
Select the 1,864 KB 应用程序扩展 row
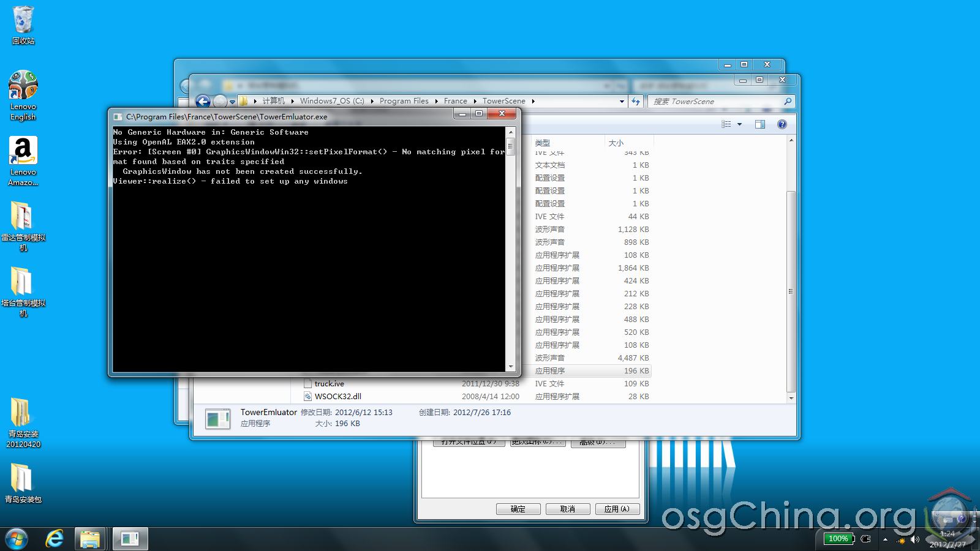point(591,268)
